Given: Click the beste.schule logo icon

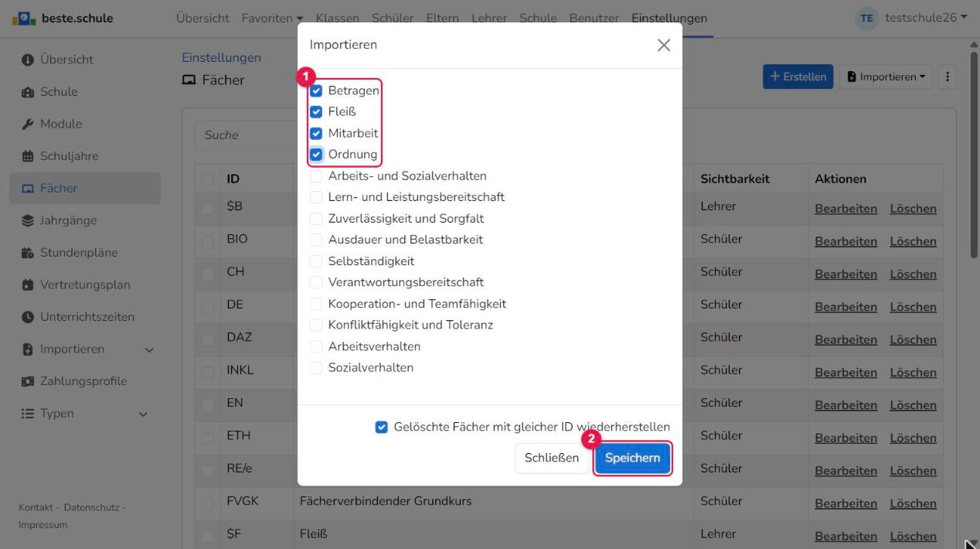Looking at the screenshot, I should tap(23, 19).
